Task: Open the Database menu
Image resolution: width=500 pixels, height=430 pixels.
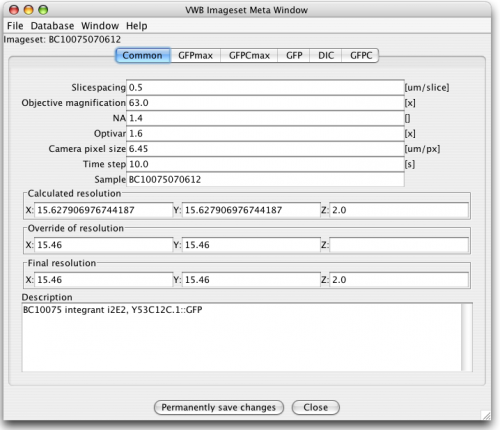Action: click(52, 26)
